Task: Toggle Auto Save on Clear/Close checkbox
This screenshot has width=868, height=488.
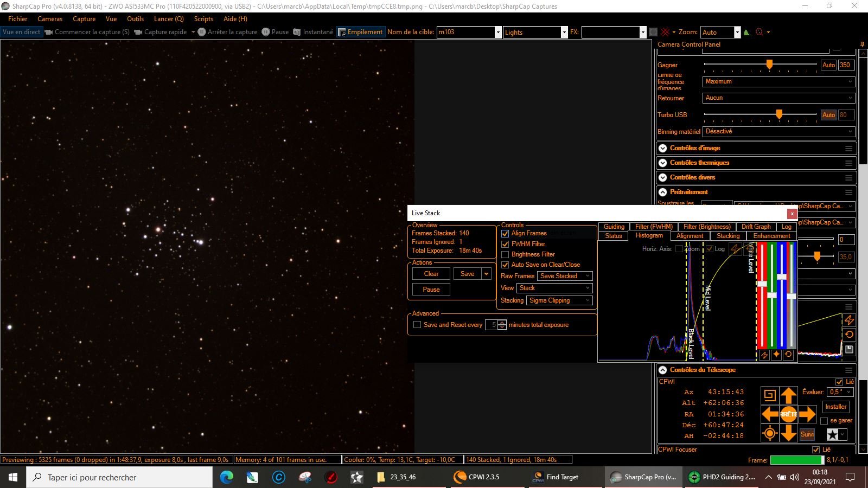Action: [505, 265]
